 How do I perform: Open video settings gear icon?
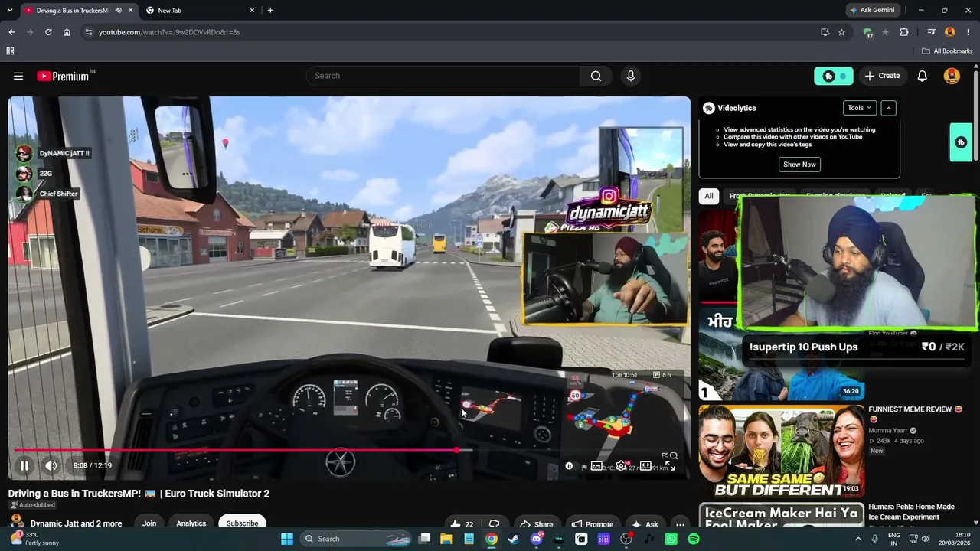click(x=621, y=465)
